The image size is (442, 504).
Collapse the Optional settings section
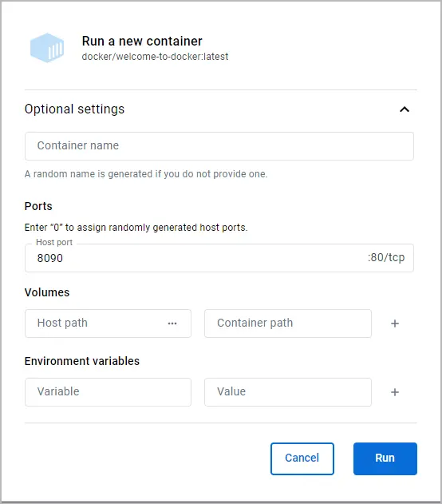(405, 109)
